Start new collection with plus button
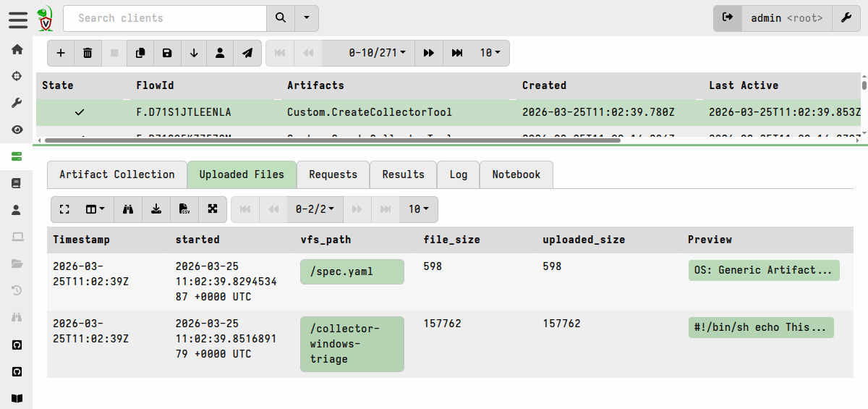 point(61,53)
